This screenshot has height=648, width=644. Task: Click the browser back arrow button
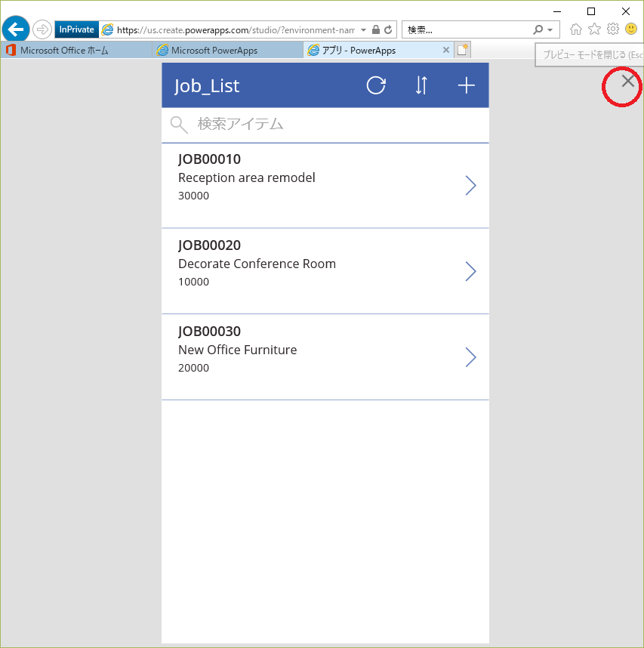(16, 29)
